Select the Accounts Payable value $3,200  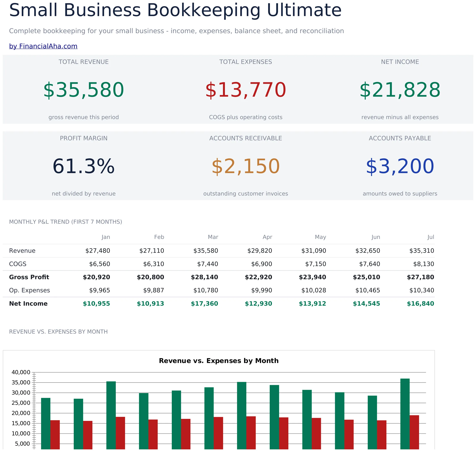click(400, 166)
